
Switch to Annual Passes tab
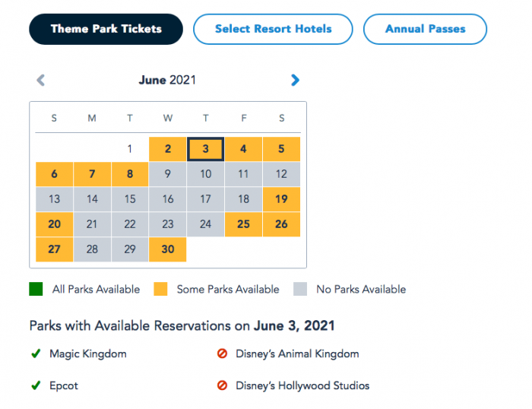pos(425,29)
